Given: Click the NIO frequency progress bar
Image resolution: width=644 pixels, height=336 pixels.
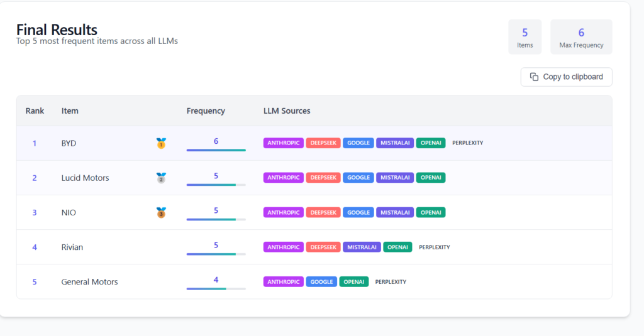Looking at the screenshot, I should 216,219.
